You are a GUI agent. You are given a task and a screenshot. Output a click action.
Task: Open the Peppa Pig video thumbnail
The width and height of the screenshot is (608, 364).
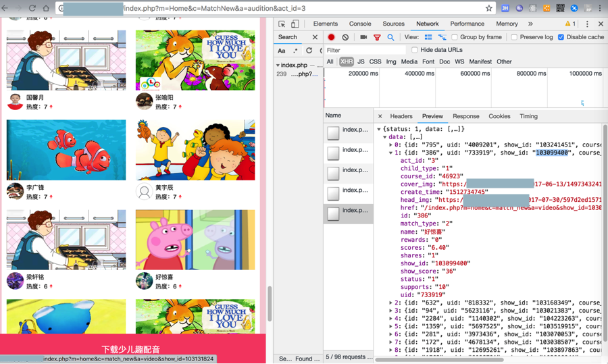(x=195, y=240)
